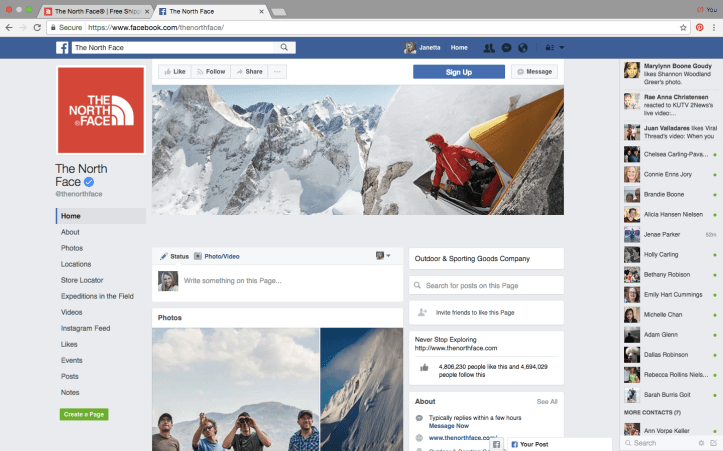Expand the three-dots more options button

point(278,72)
